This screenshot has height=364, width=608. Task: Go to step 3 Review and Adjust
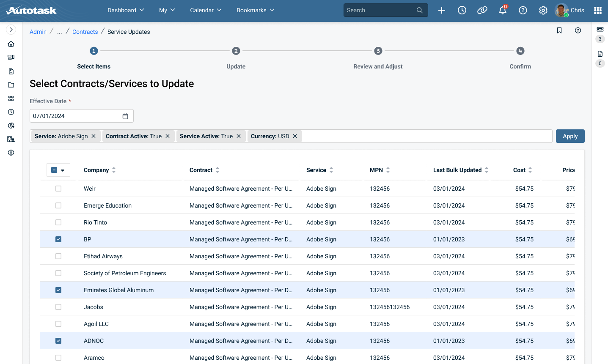click(x=378, y=51)
